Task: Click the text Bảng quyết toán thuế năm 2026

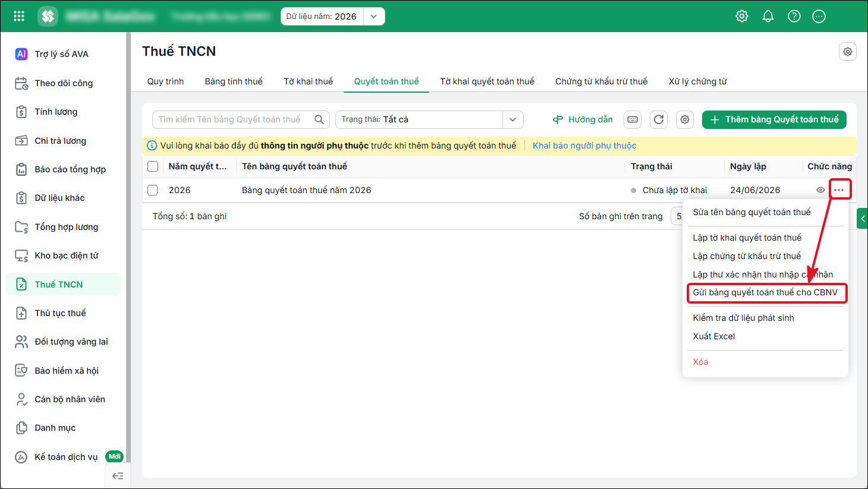Action: (306, 190)
